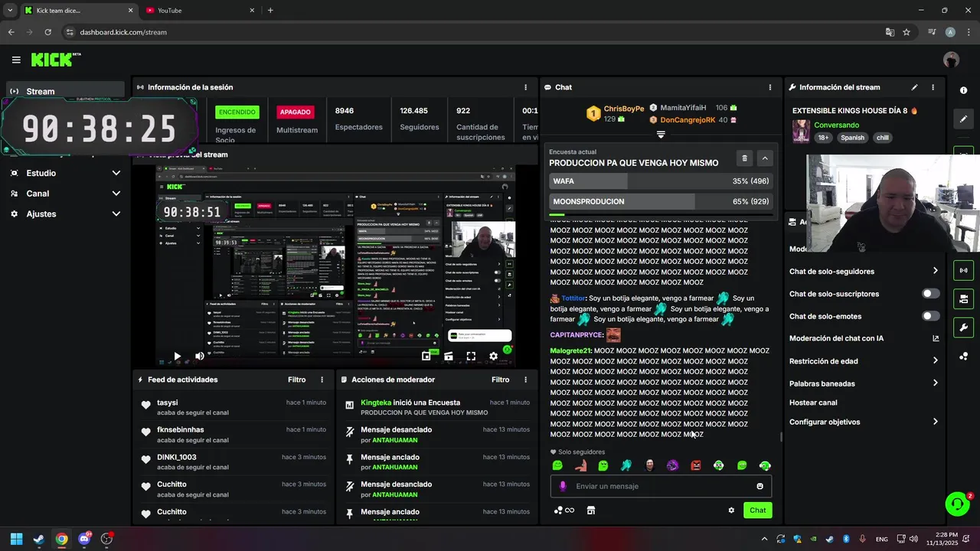Viewport: 980px width, 551px height.
Task: Open the Windows Start menu
Action: pyautogui.click(x=16, y=539)
